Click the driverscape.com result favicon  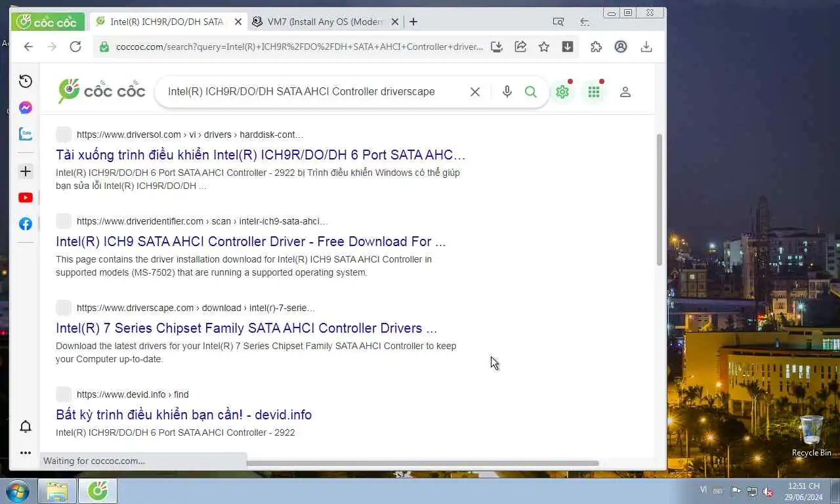click(64, 308)
